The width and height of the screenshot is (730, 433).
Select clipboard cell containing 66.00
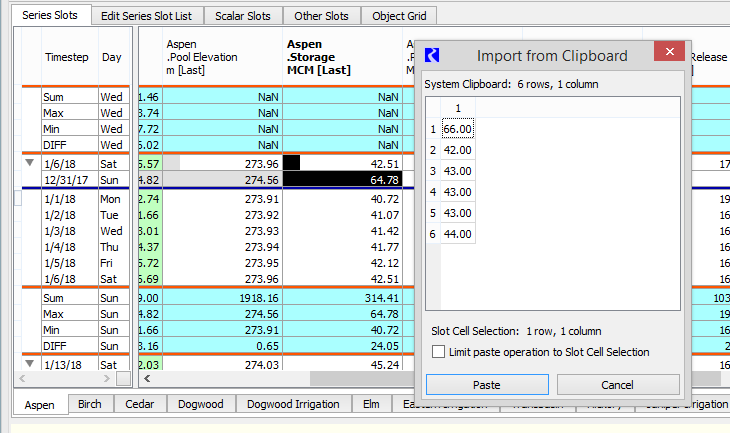[x=458, y=129]
